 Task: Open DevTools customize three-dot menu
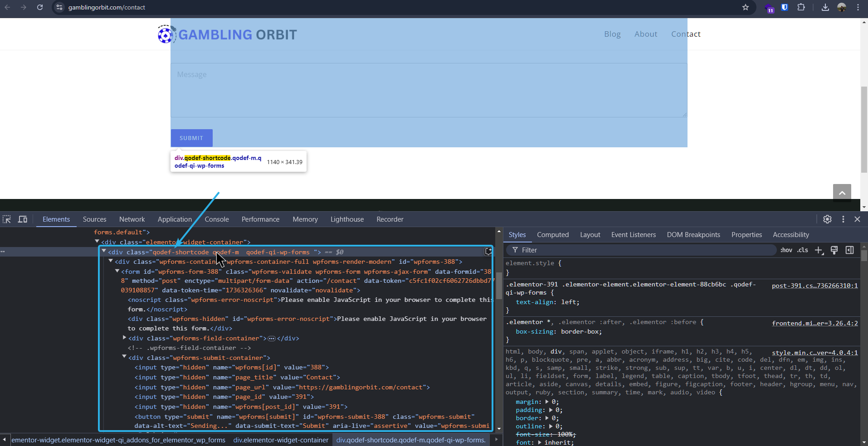843,219
